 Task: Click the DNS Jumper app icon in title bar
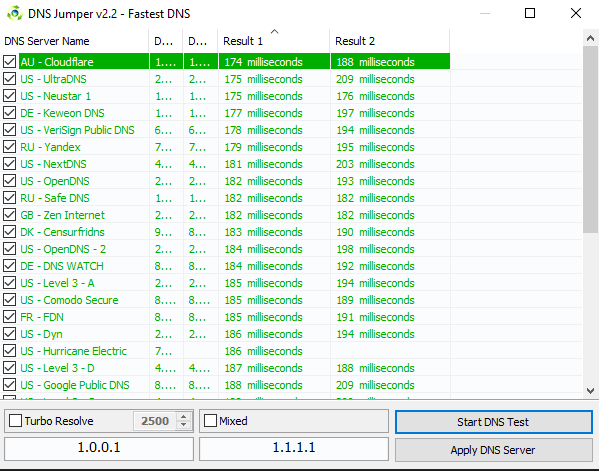[x=15, y=13]
